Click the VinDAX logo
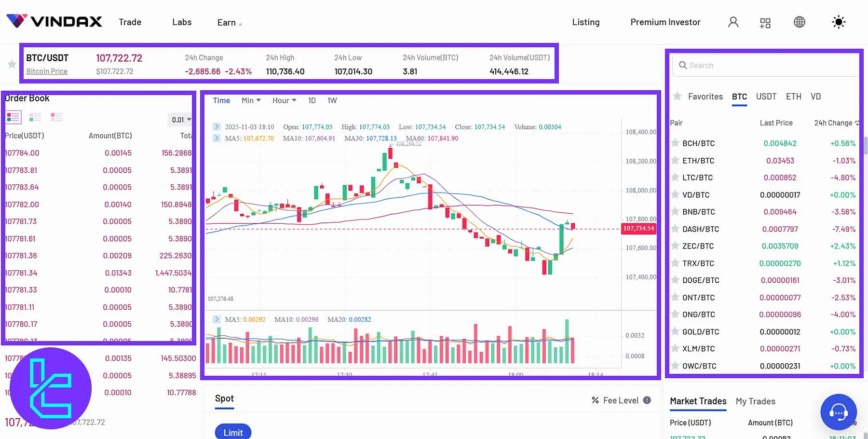The image size is (868, 439). coord(54,21)
